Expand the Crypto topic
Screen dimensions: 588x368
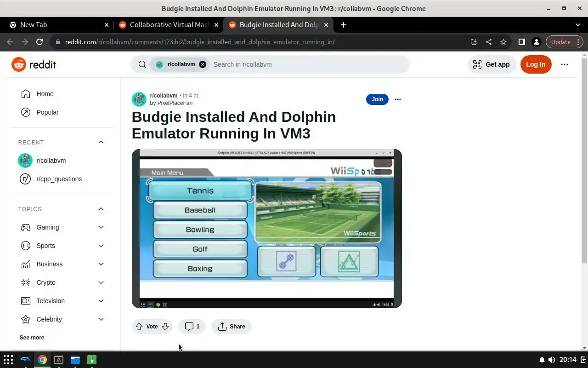tap(101, 282)
